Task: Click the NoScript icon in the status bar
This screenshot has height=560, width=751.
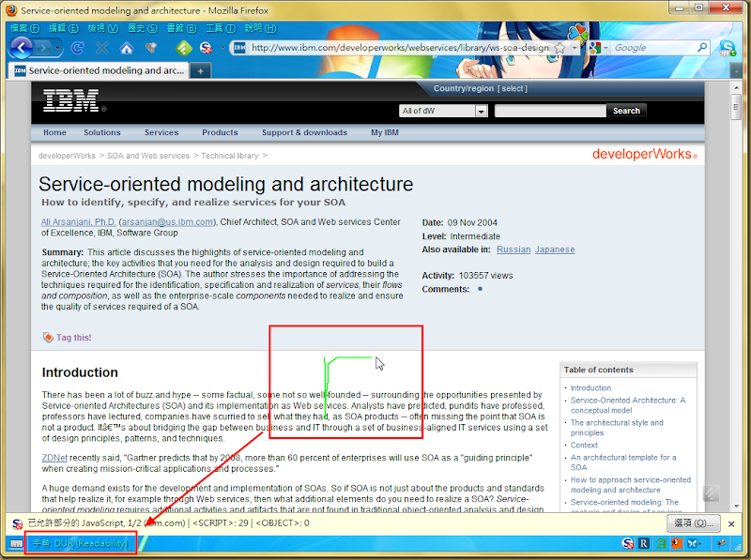Action: click(x=627, y=543)
